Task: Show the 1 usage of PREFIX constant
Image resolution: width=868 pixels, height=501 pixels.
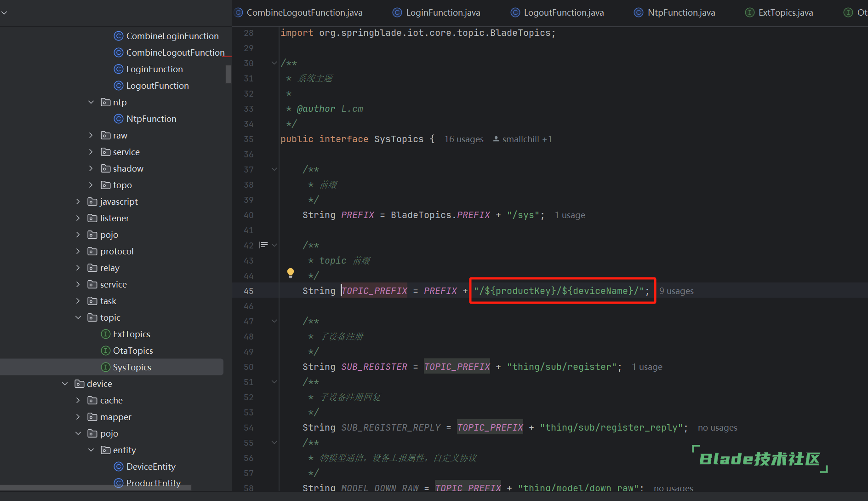Action: (x=570, y=215)
